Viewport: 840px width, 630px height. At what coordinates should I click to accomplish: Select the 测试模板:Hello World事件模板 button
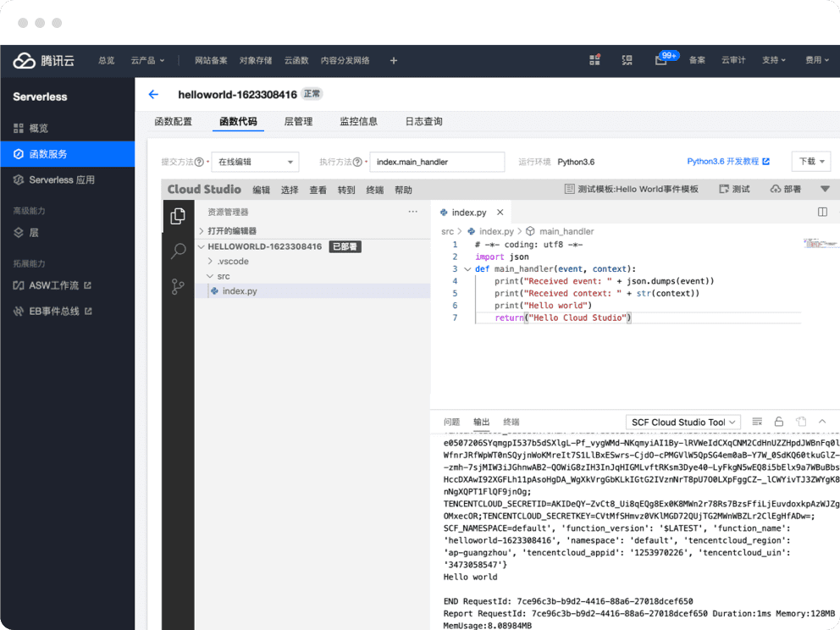coord(632,189)
